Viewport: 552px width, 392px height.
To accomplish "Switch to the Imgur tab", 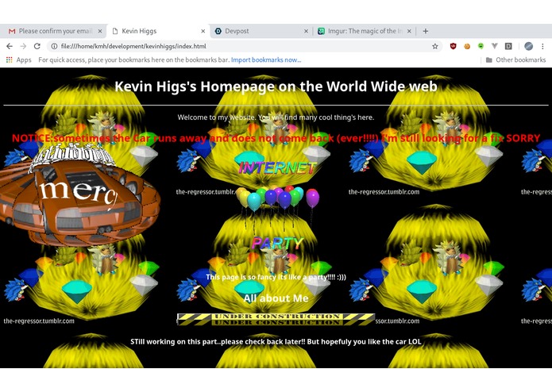I will [x=365, y=31].
